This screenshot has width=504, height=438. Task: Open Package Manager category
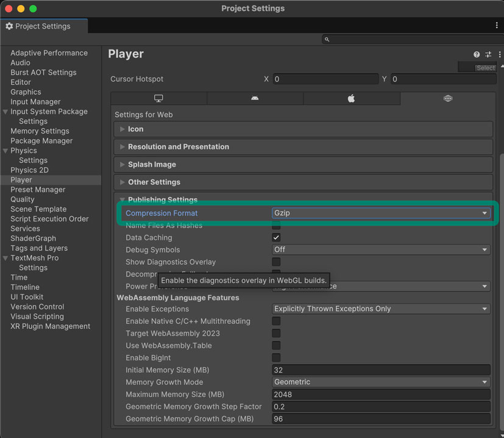click(41, 141)
